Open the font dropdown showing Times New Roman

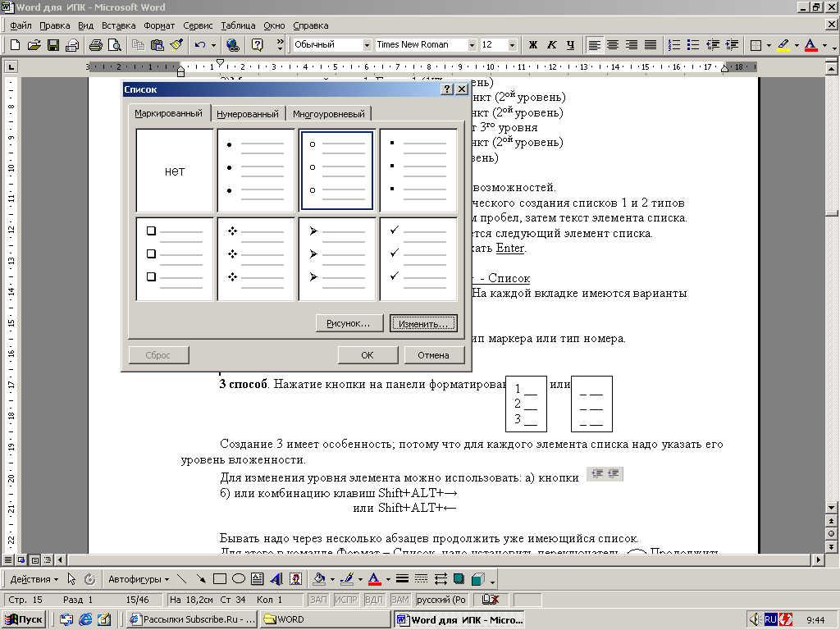pyautogui.click(x=472, y=45)
